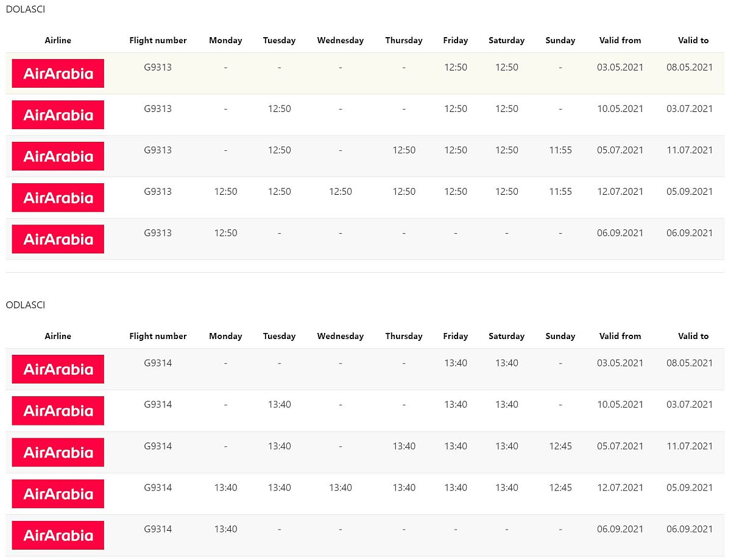731x560 pixels.
Task: Click Sunday 12:45 in row valid from 05.07.2021
Action: click(560, 446)
